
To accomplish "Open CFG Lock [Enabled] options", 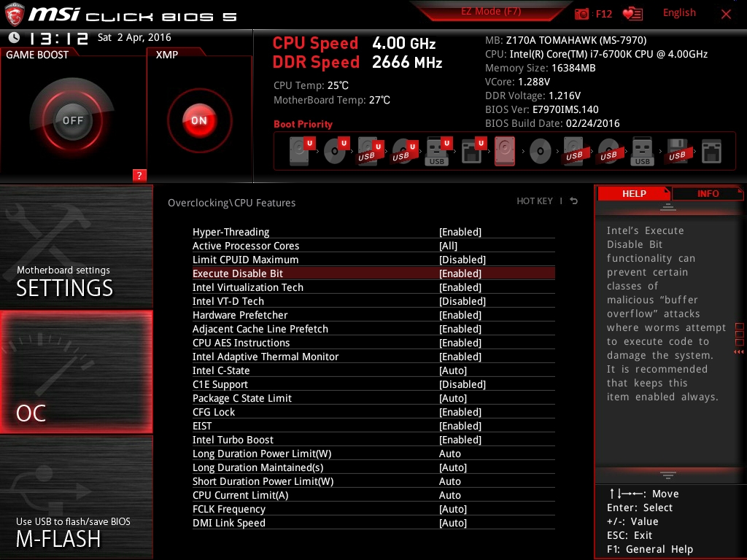I will tap(460, 412).
